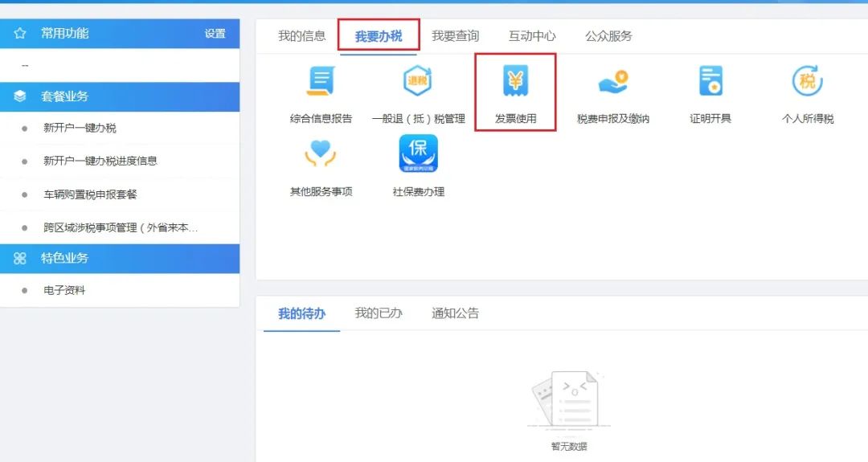The width and height of the screenshot is (868, 462).
Task: Click 设置 in the 常用功能 header
Action: pos(215,34)
